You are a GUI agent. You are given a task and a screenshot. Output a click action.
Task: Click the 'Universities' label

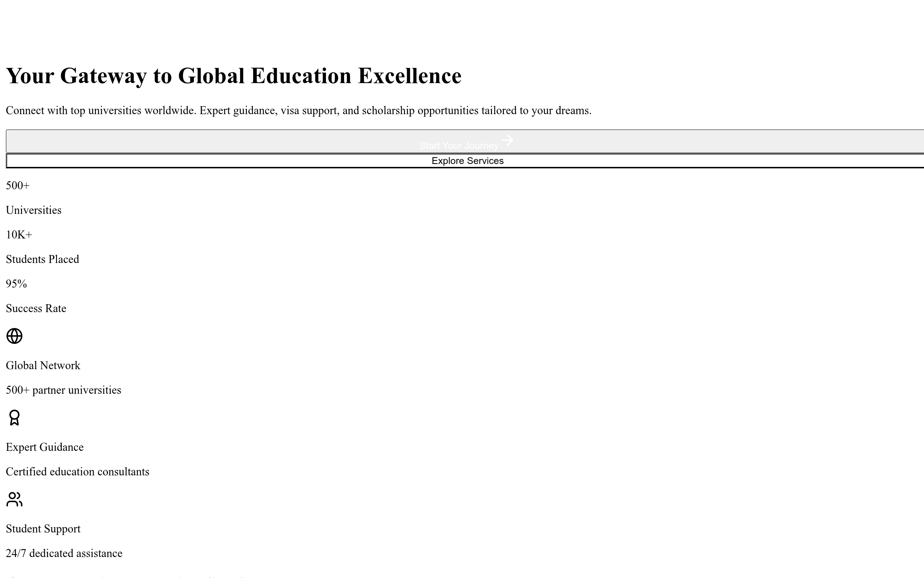pyautogui.click(x=34, y=210)
